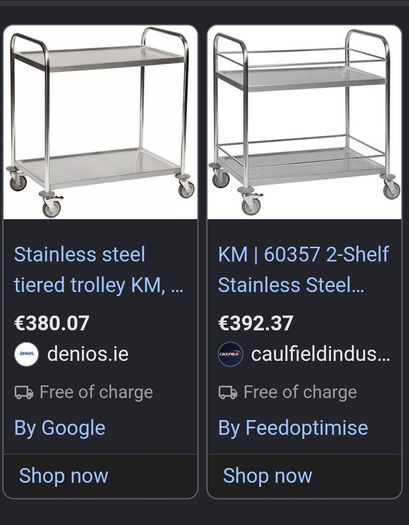Select the caulfieldindus... seller name

coord(321,354)
